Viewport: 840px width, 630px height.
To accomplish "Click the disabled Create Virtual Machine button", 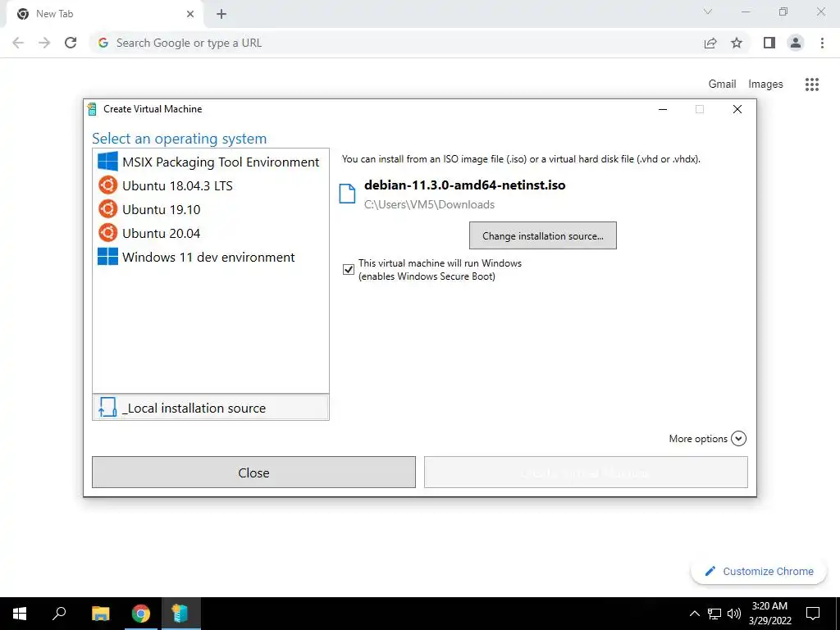I will (586, 472).
